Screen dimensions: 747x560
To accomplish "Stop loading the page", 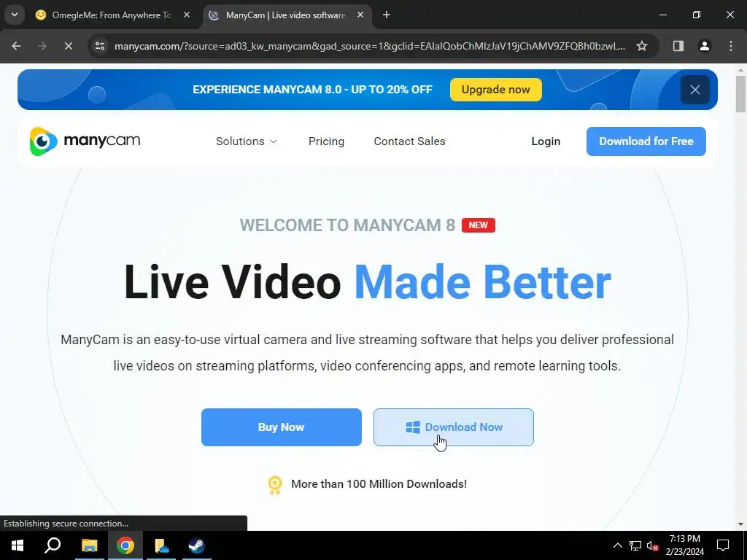I will click(68, 46).
